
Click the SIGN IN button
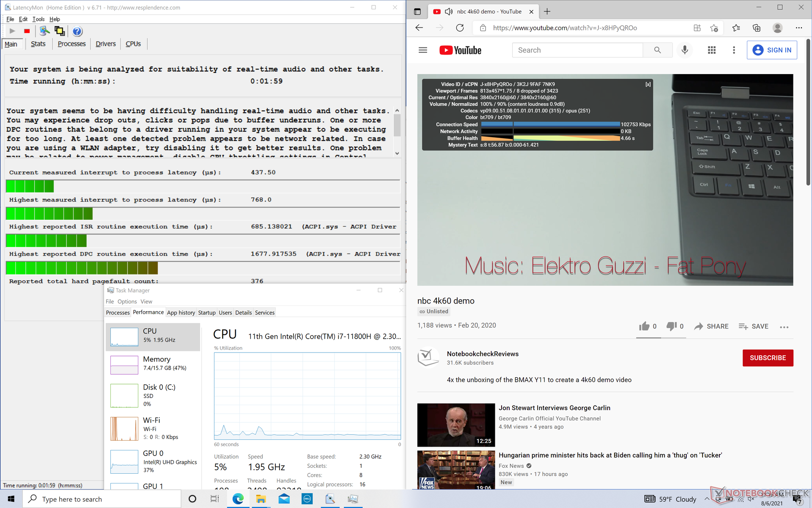[x=772, y=50]
